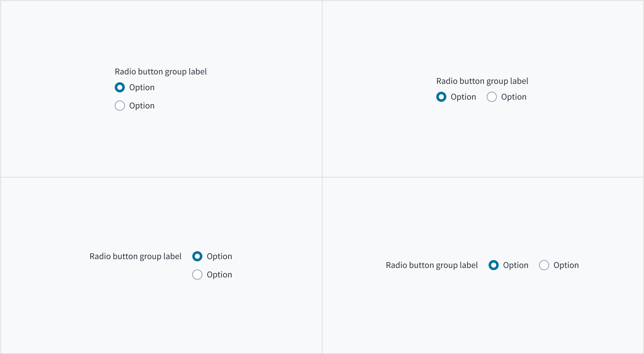Viewport: 644px width, 354px height.
Task: Select the unchecked radio in the bottom-left group
Action: tap(197, 275)
